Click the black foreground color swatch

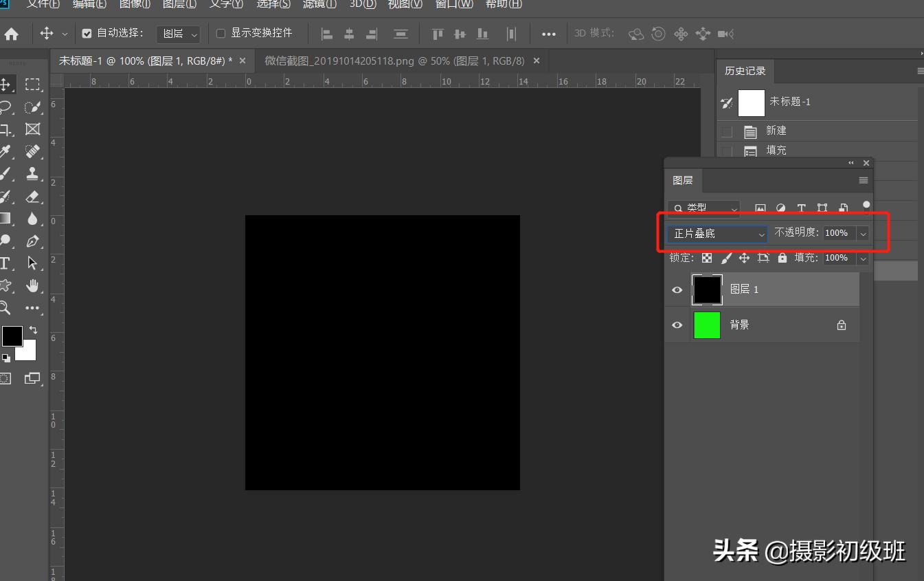[12, 336]
